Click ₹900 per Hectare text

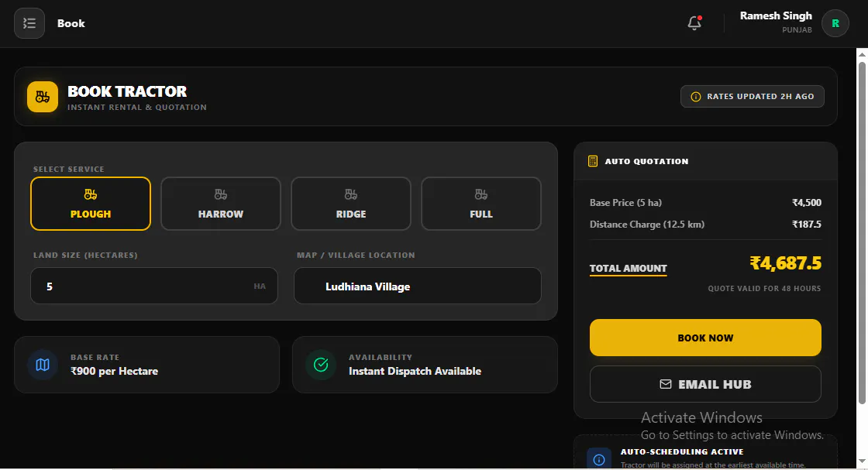114,371
